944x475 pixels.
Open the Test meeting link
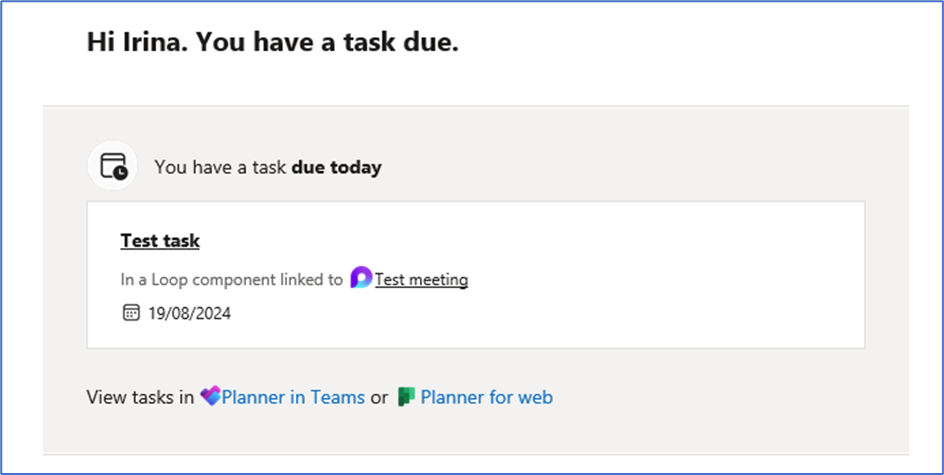[x=421, y=280]
